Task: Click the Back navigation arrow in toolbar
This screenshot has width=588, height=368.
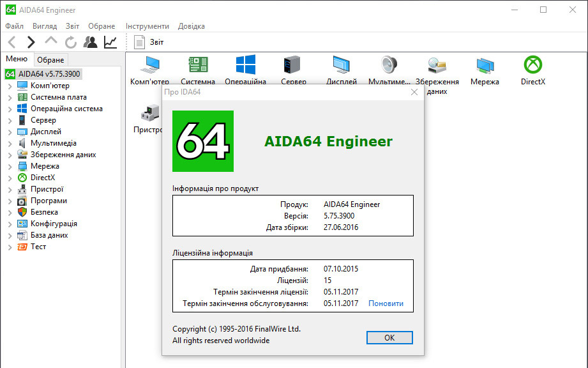Action: point(12,42)
